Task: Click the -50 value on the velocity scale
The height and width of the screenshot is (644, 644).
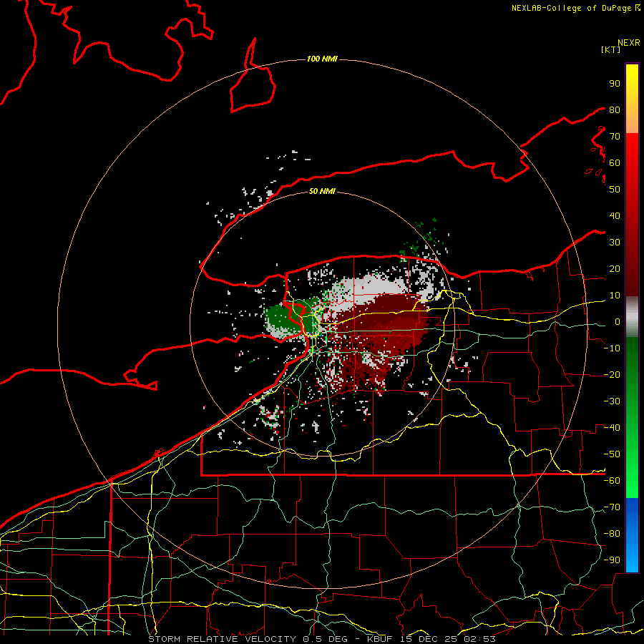Action: (612, 454)
